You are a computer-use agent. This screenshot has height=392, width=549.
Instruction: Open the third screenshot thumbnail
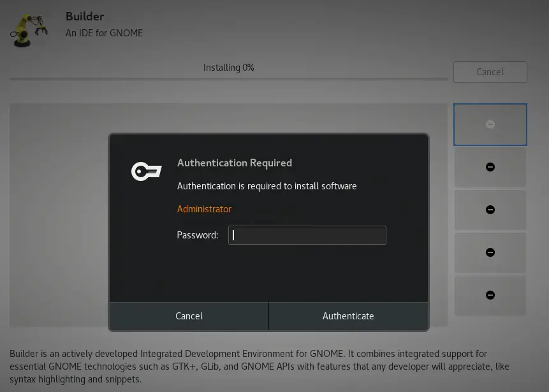point(490,210)
